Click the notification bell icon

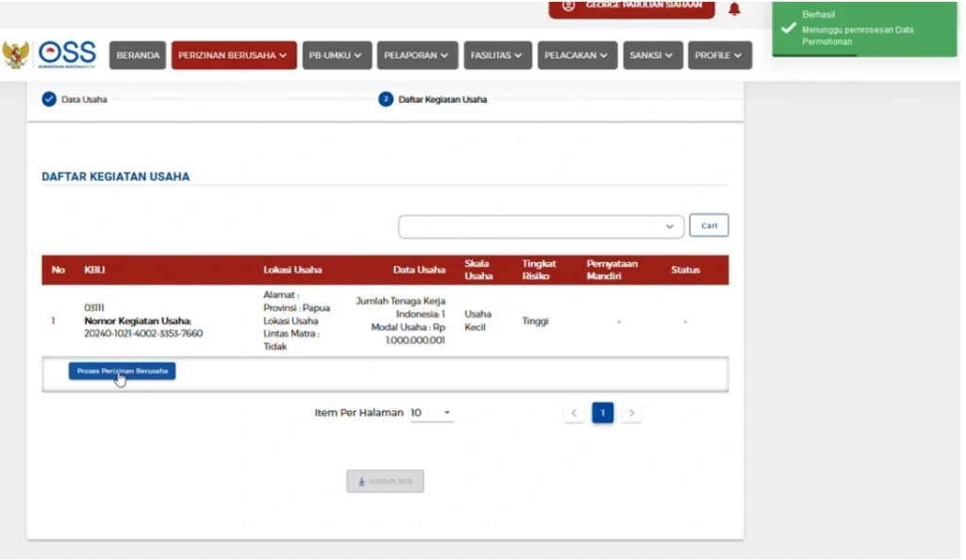click(734, 8)
